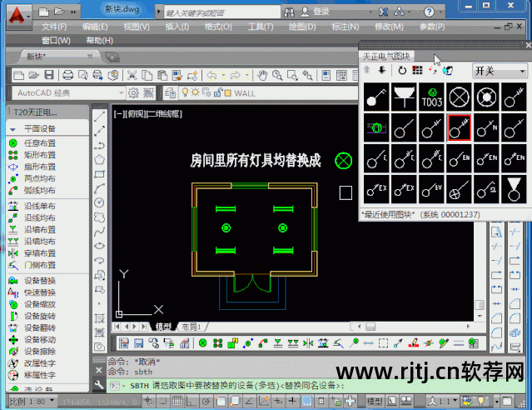Click the Print icon in standard toolbar
532x410 pixels.
click(68, 75)
